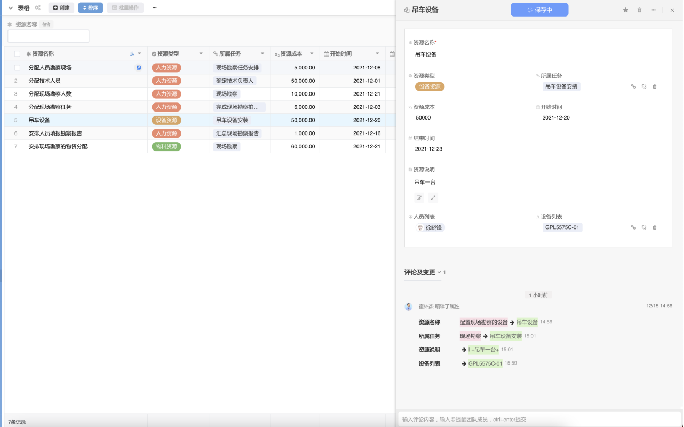Click the link icon in the 所属任务 row
Screen dimensions: 684x427
click(633, 86)
